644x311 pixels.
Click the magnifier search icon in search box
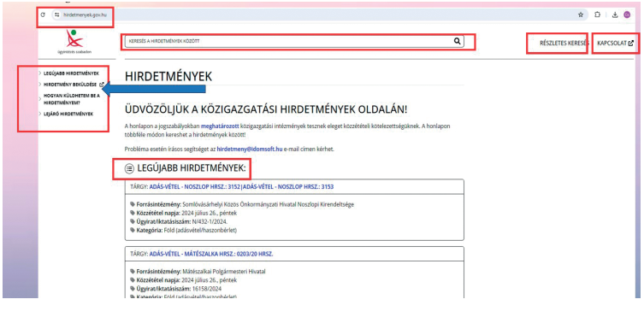point(457,41)
